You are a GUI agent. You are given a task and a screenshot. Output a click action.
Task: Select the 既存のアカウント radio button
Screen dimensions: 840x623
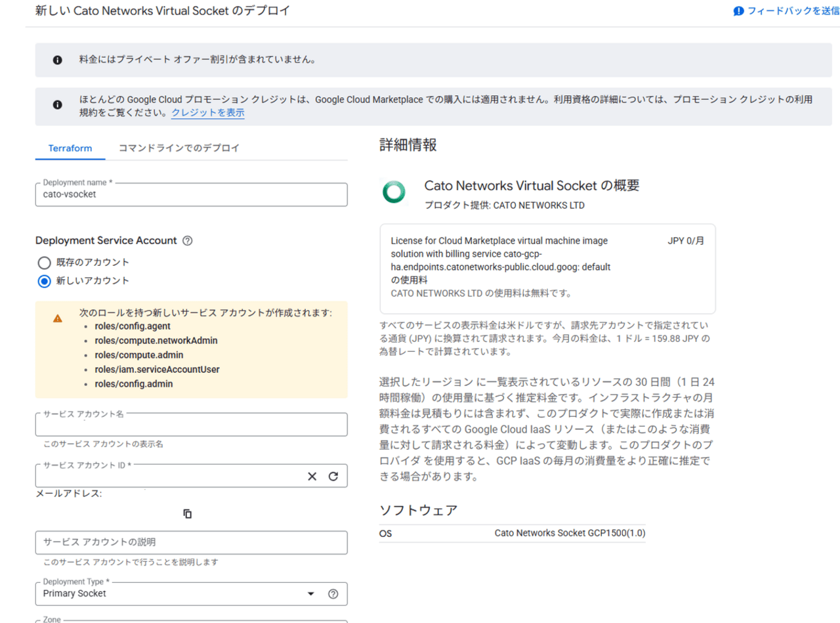[x=44, y=263]
